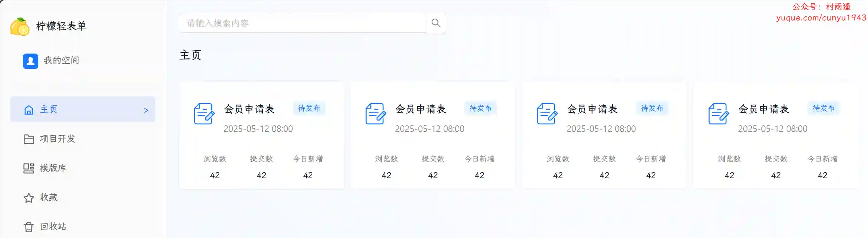Click the home icon in sidebar
The width and height of the screenshot is (868, 238).
point(28,110)
